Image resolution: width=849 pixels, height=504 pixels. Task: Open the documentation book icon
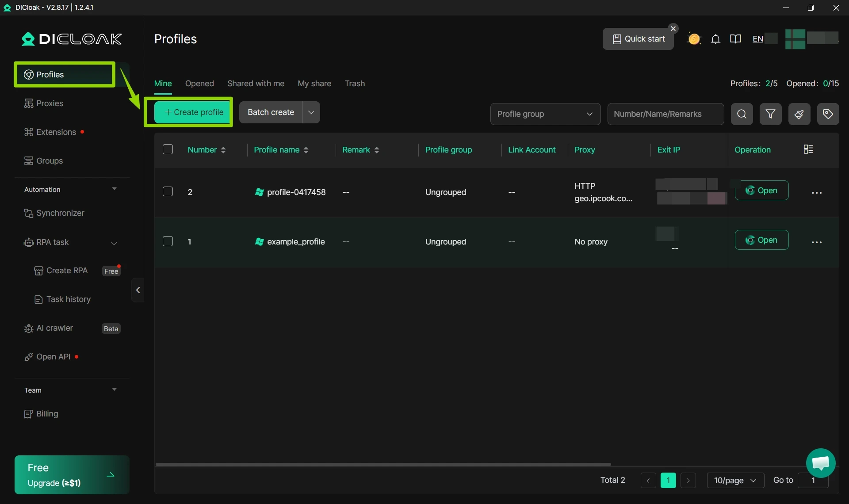coord(736,39)
